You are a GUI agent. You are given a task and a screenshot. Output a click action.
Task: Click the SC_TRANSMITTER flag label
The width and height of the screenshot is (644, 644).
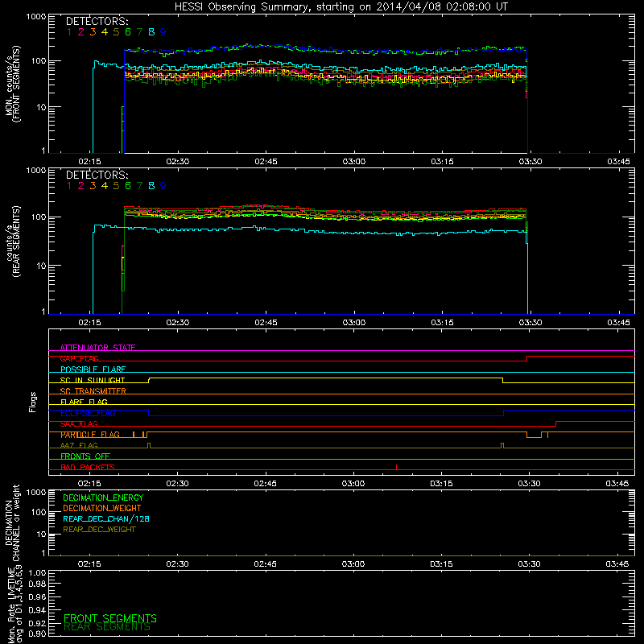(93, 391)
